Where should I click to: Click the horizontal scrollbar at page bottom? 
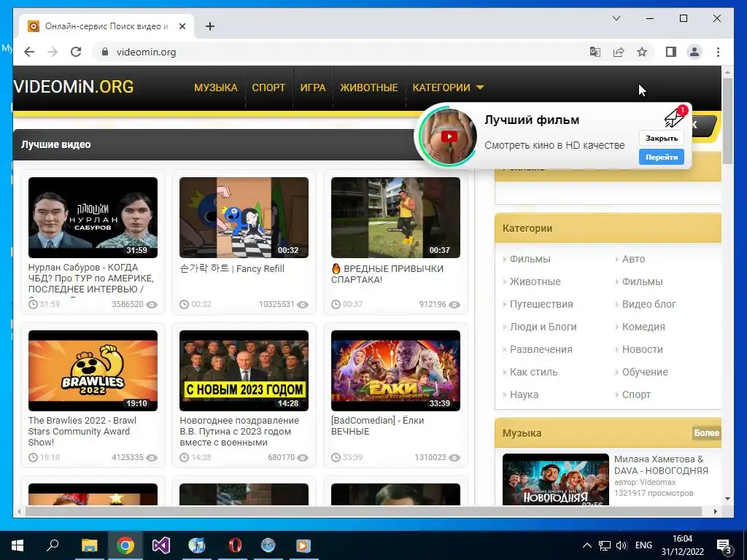(363, 511)
